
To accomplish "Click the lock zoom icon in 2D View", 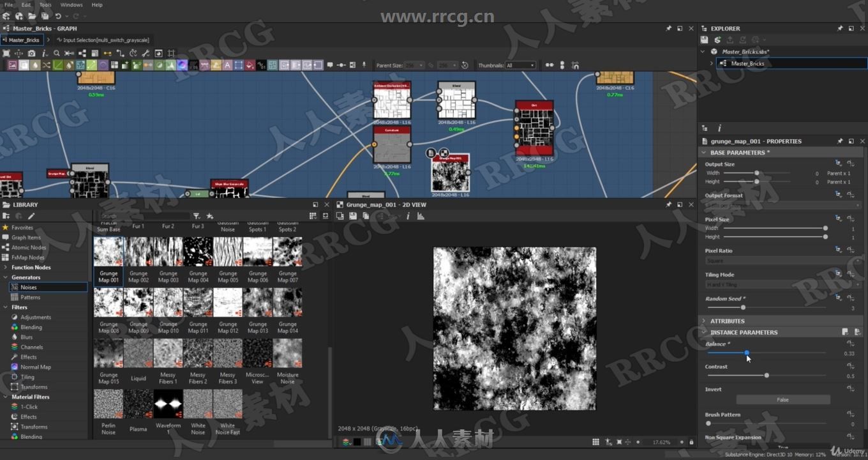I will pos(691,441).
